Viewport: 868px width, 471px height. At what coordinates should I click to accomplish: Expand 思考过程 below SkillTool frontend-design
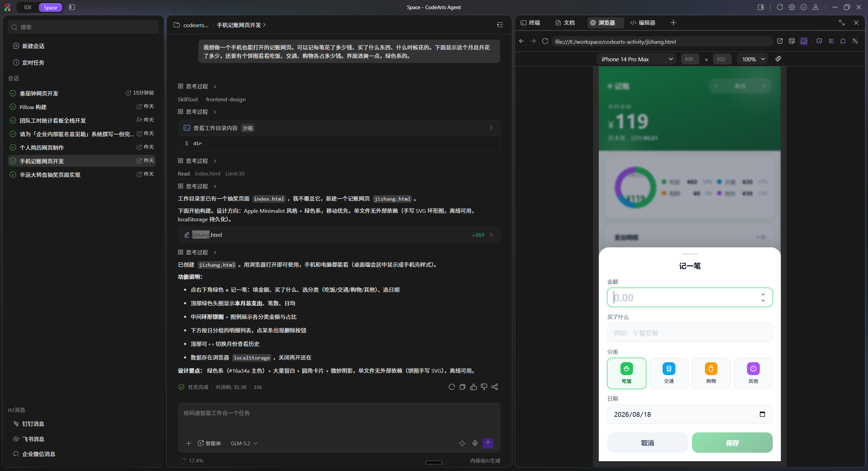(197, 112)
